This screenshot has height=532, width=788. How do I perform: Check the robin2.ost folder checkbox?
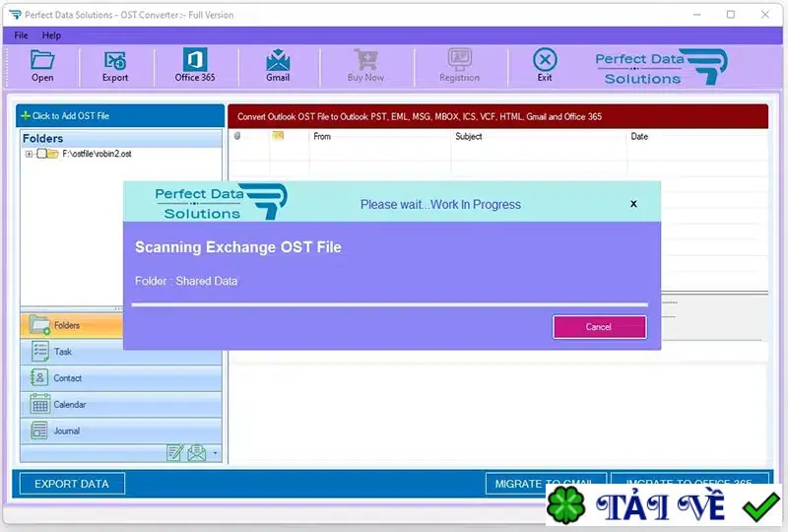click(x=41, y=154)
